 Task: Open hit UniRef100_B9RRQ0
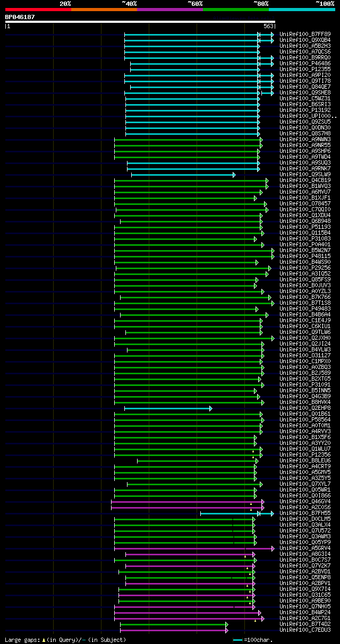coord(304,57)
